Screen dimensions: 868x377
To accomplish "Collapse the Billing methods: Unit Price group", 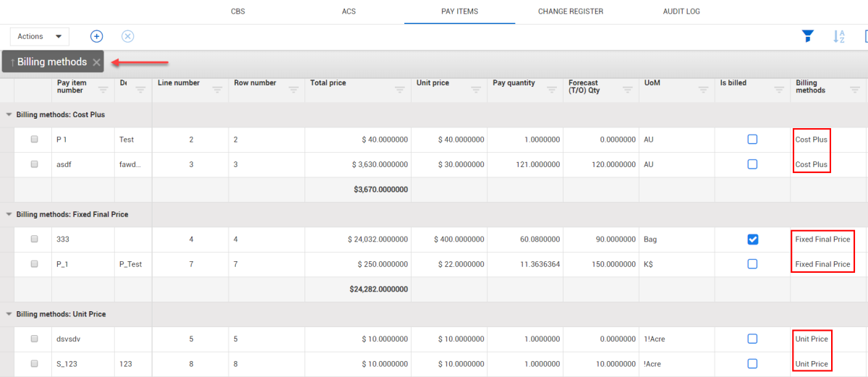I will tap(9, 314).
